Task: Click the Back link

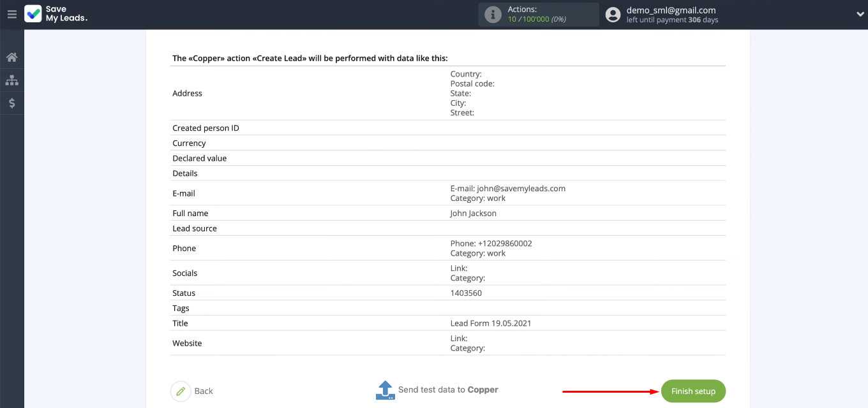Action: (x=204, y=391)
